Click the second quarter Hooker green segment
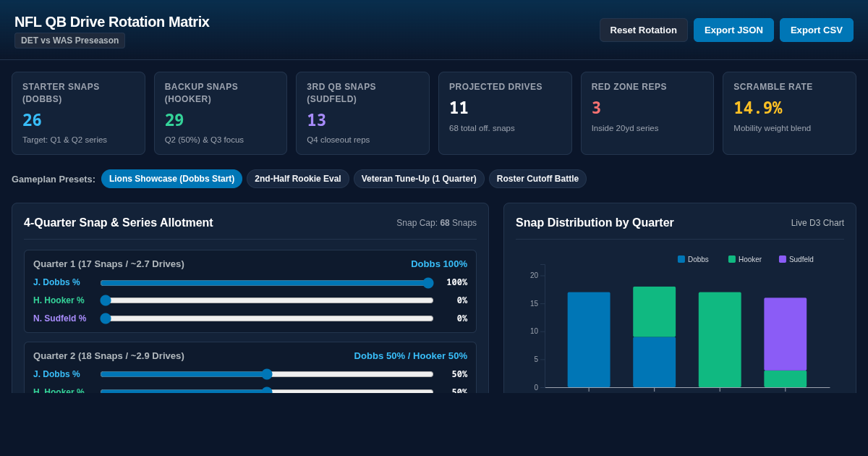868x456 pixels. 655,311
